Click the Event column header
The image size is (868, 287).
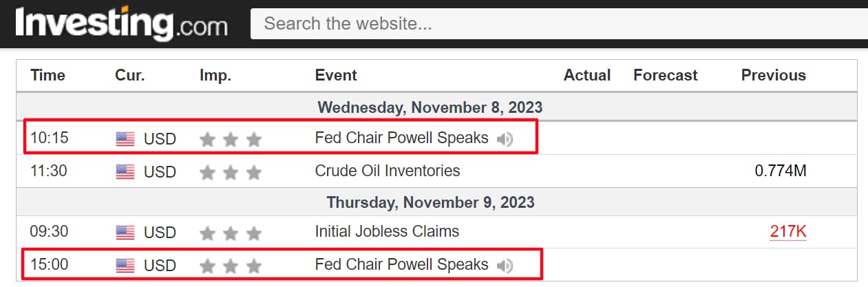click(336, 76)
